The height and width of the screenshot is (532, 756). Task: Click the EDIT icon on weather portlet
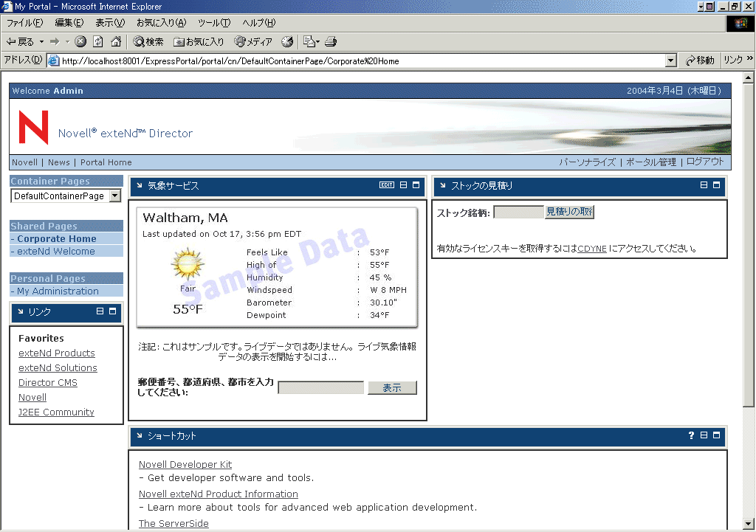387,185
